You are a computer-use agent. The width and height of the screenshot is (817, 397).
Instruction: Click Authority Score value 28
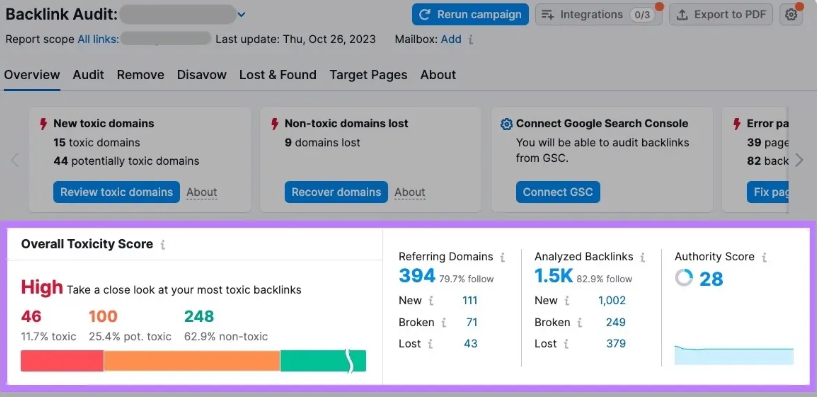pyautogui.click(x=711, y=279)
